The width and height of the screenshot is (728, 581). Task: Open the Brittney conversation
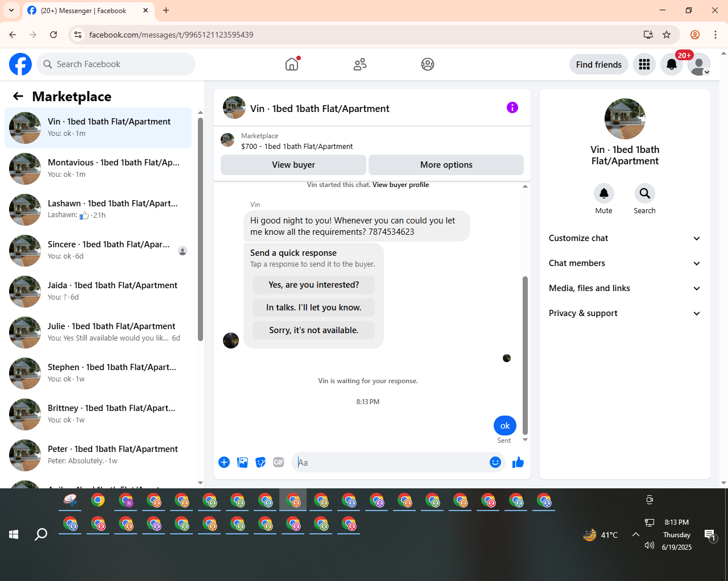click(98, 414)
